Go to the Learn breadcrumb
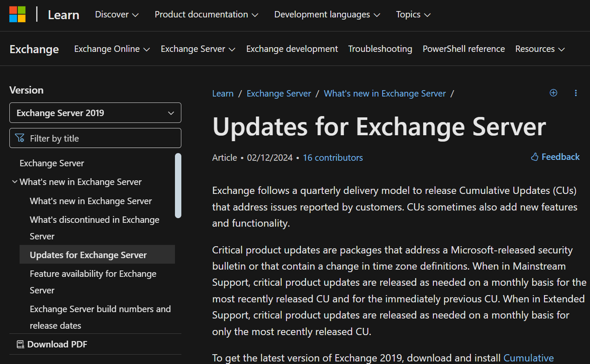Screen dimensions: 590x364 [223, 94]
